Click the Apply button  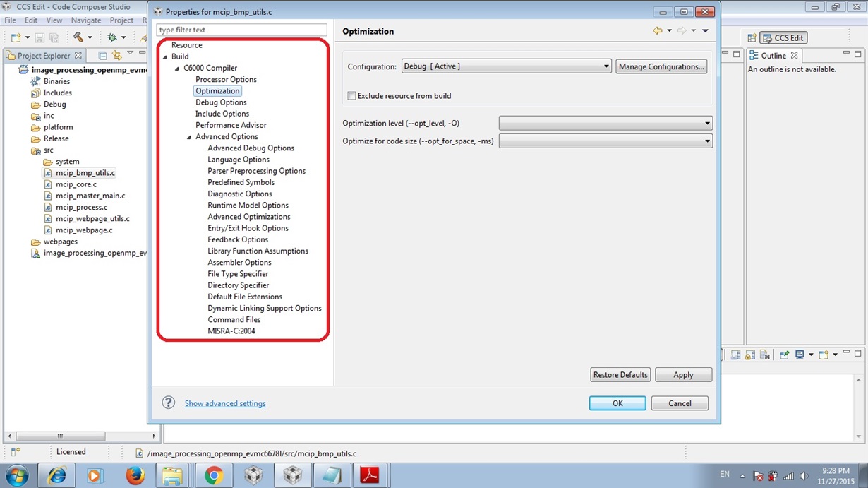pyautogui.click(x=683, y=375)
